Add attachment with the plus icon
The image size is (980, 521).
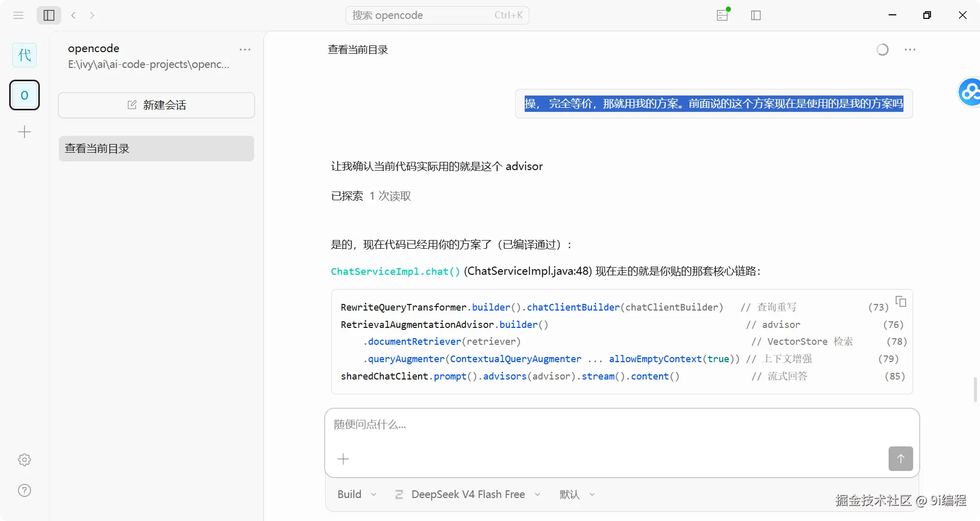(x=344, y=459)
